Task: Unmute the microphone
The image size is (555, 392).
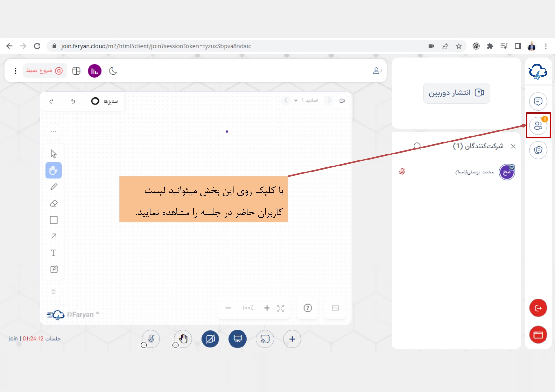Action: (x=151, y=339)
